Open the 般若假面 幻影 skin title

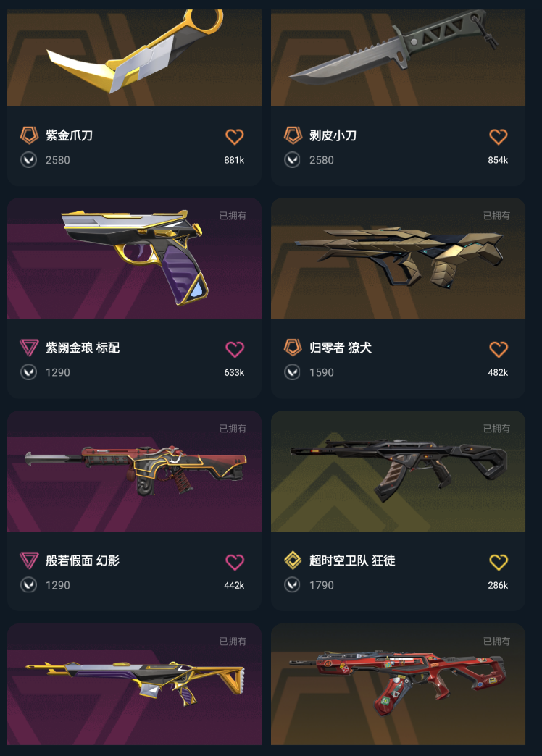pos(83,560)
